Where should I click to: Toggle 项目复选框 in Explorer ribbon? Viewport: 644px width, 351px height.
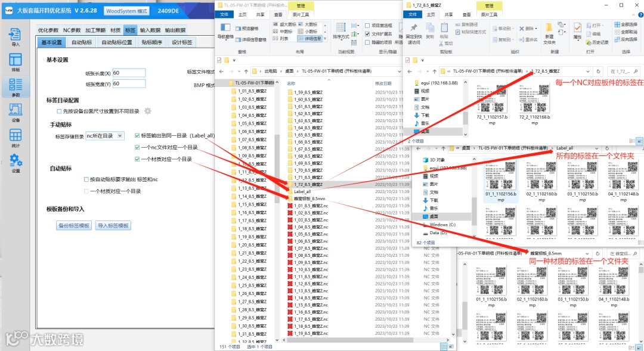click(x=367, y=26)
